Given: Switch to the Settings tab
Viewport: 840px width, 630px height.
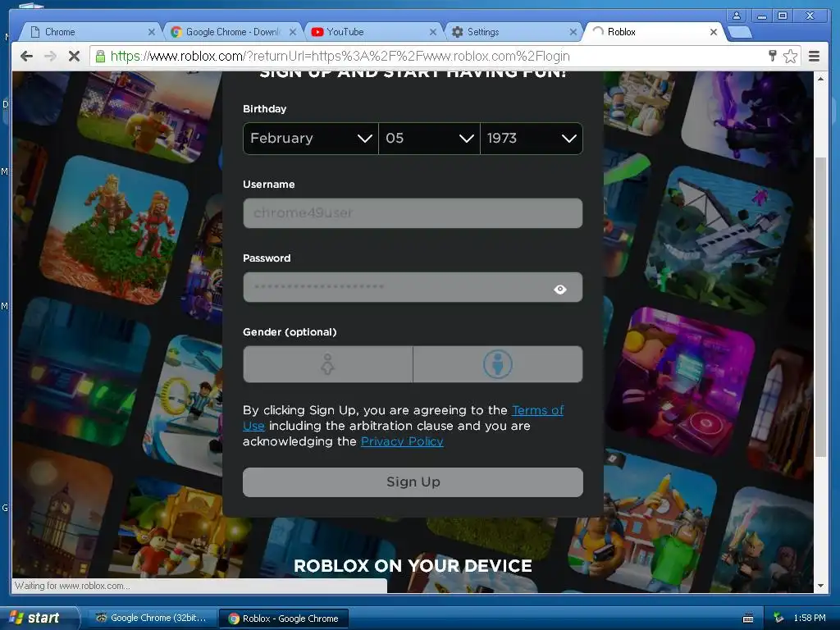Looking at the screenshot, I should pos(513,32).
